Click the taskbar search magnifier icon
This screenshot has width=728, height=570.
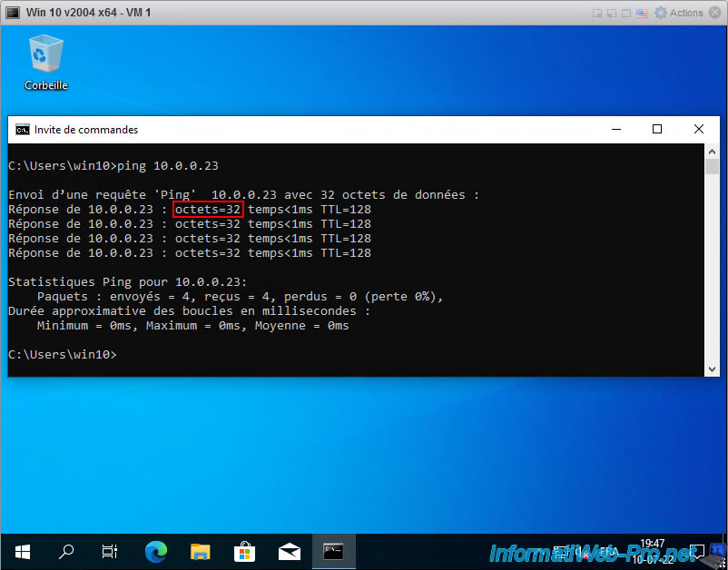66,551
